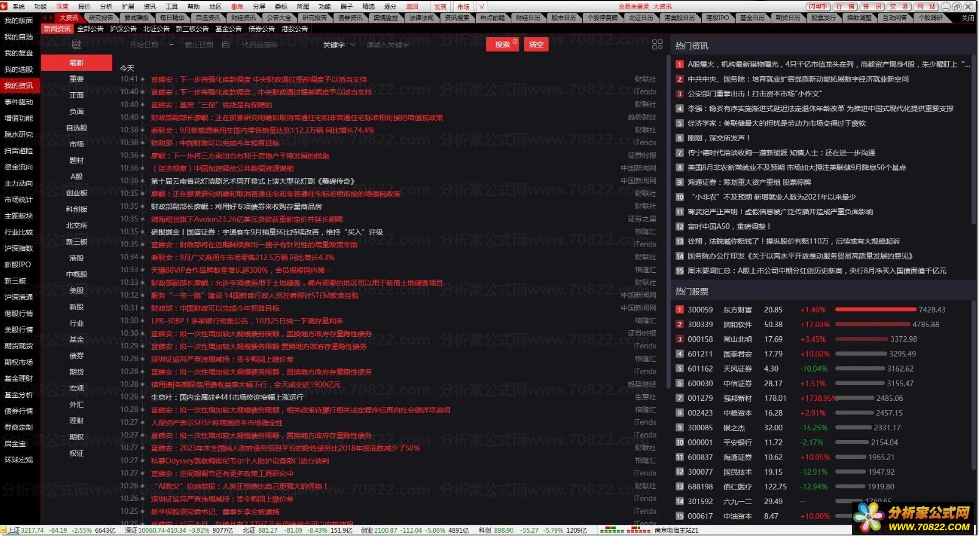Click 关闭 at the tab bar end
The height and width of the screenshot is (537, 980).
click(x=968, y=18)
